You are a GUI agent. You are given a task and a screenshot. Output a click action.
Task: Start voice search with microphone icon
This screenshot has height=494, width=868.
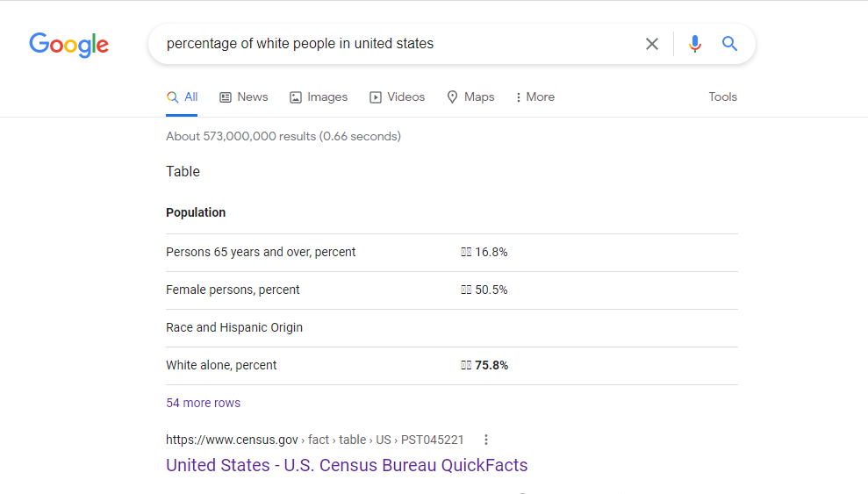(x=695, y=44)
